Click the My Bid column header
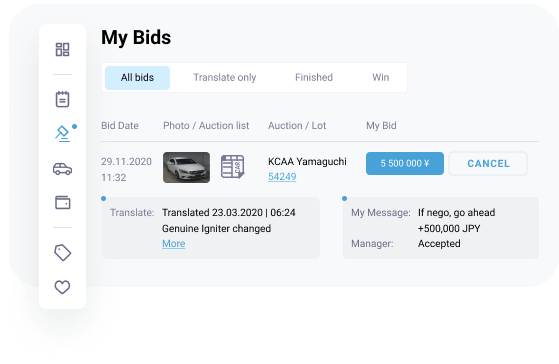This screenshot has height=364, width=559. click(x=381, y=125)
